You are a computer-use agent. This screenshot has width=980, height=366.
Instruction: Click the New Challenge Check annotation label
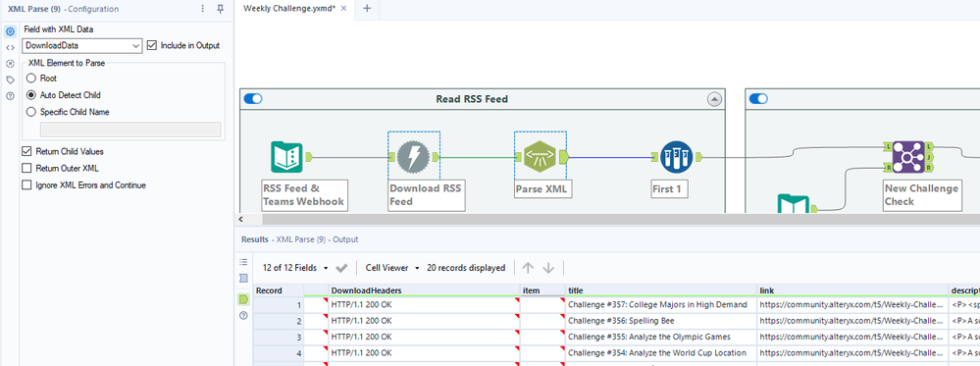tap(921, 194)
